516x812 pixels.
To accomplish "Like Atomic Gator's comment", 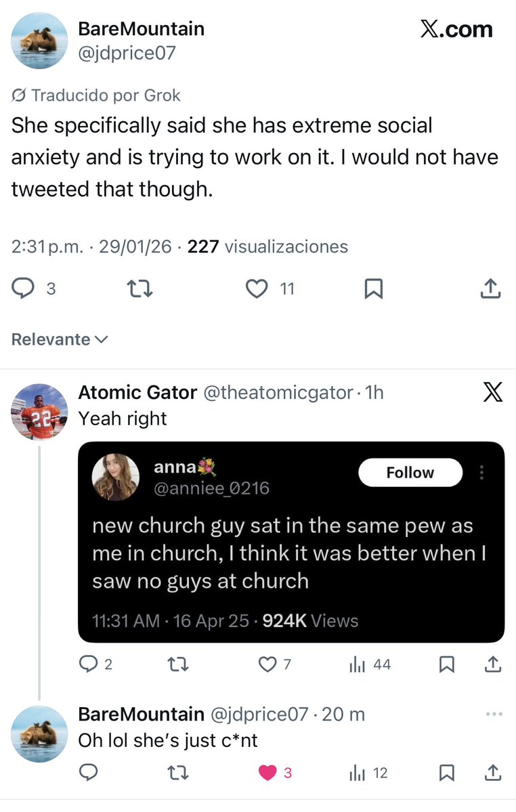I will [x=268, y=664].
